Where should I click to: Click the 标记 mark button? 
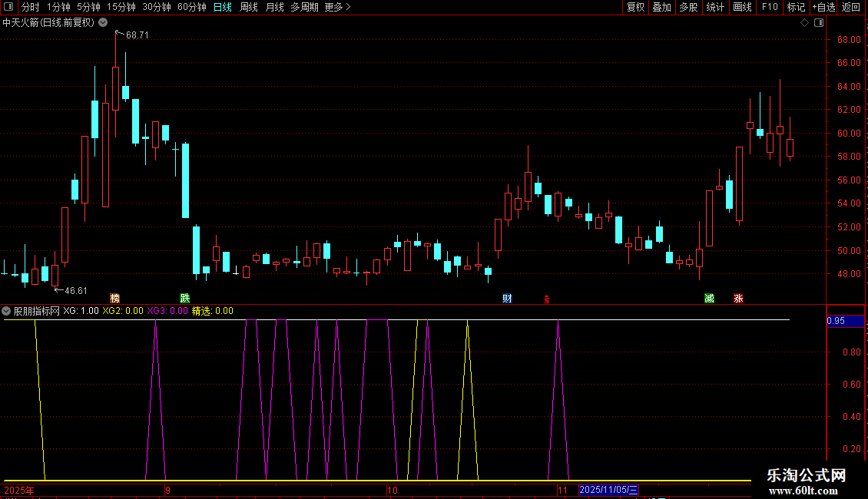point(796,7)
